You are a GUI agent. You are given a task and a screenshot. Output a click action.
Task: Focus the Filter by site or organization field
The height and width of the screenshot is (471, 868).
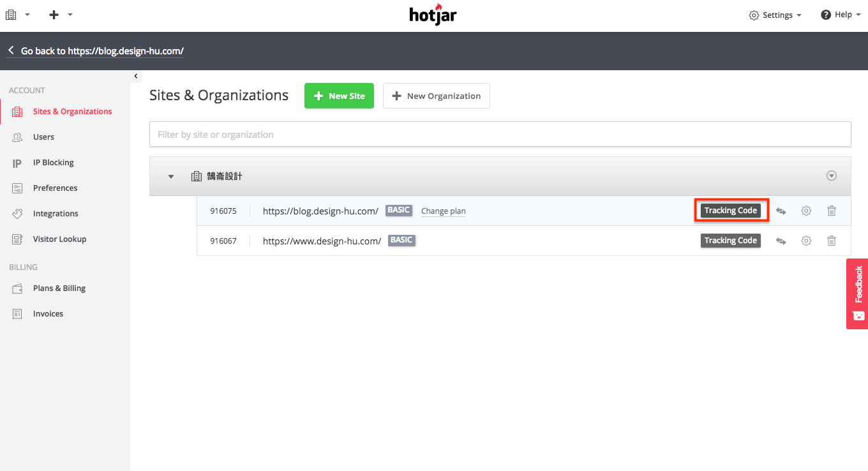[x=500, y=134]
